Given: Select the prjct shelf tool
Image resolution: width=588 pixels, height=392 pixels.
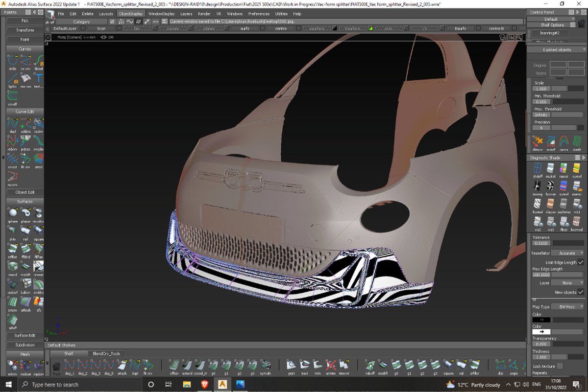Looking at the screenshot, I should click(x=292, y=367).
